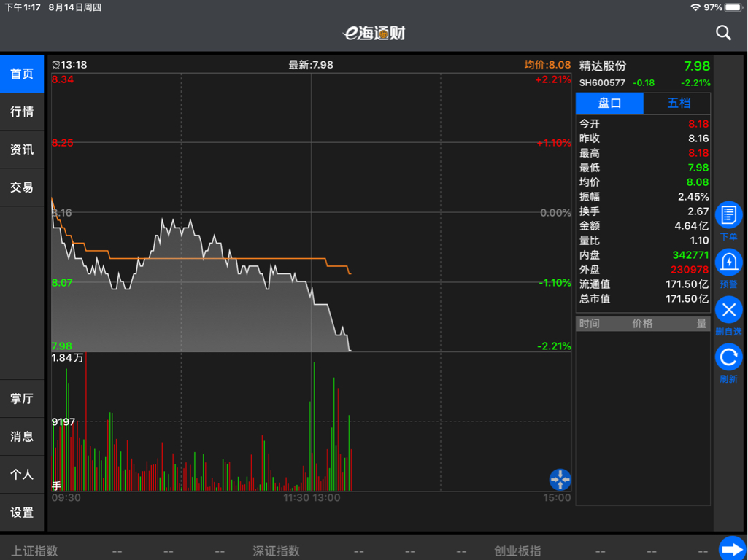748x560 pixels.
Task: Click 外盘 value 230978
Action: click(690, 270)
